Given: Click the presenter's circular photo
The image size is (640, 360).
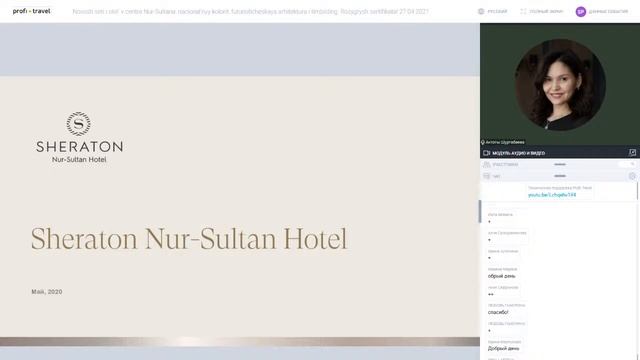Looking at the screenshot, I should click(560, 84).
